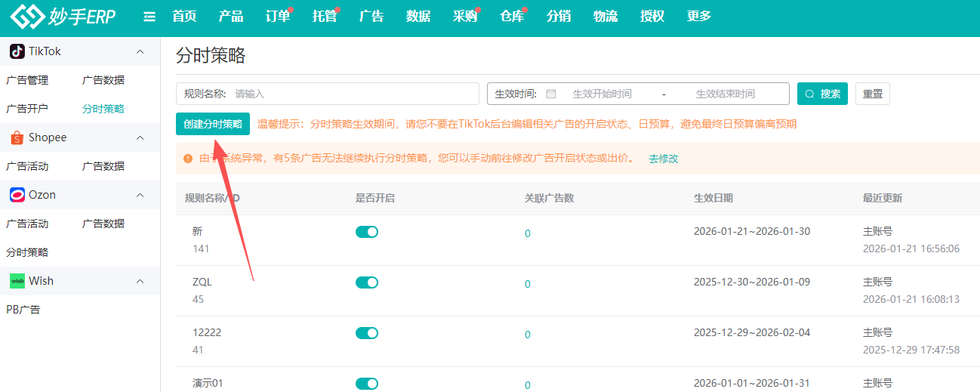Open the 数据 top menu
Viewport: 980px width, 392px height.
(x=418, y=17)
